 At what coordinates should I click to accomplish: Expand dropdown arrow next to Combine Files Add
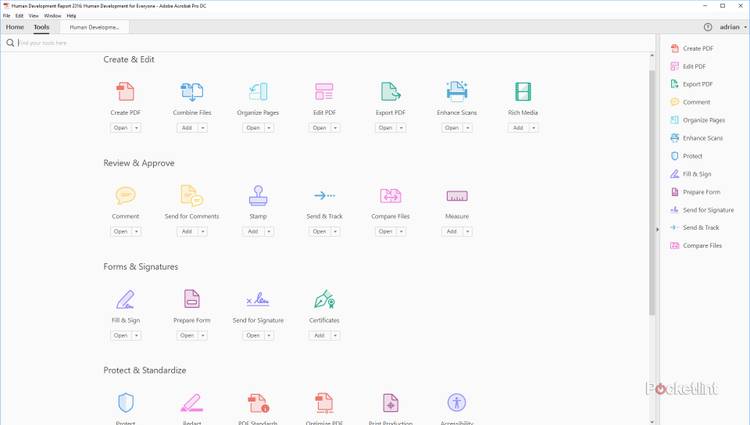tap(203, 128)
